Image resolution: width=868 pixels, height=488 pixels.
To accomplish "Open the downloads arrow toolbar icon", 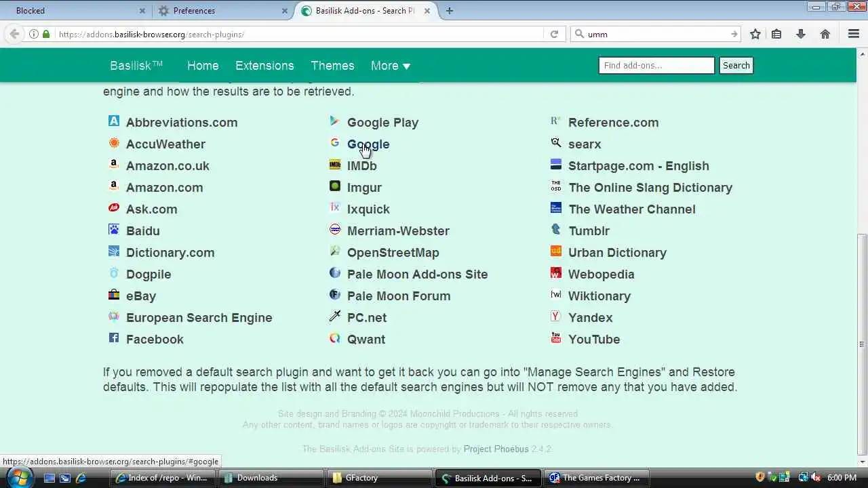I will tap(801, 34).
